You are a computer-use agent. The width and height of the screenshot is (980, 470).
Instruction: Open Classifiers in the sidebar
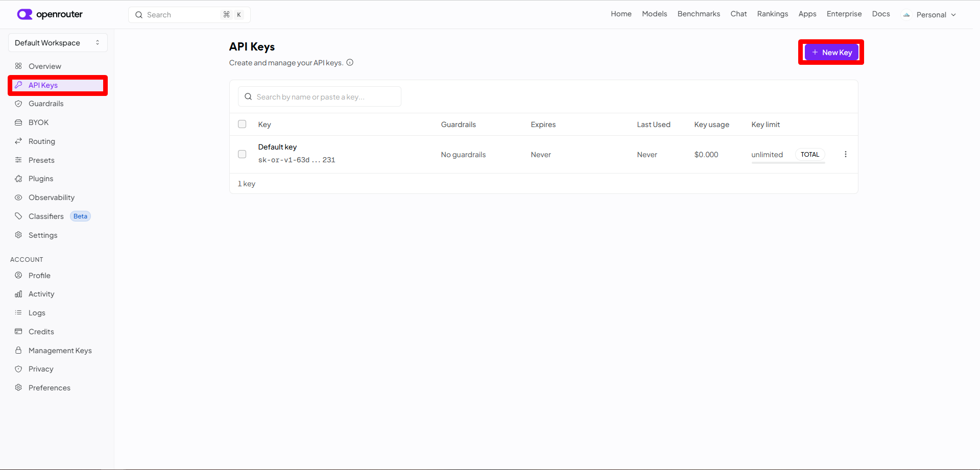(58, 216)
